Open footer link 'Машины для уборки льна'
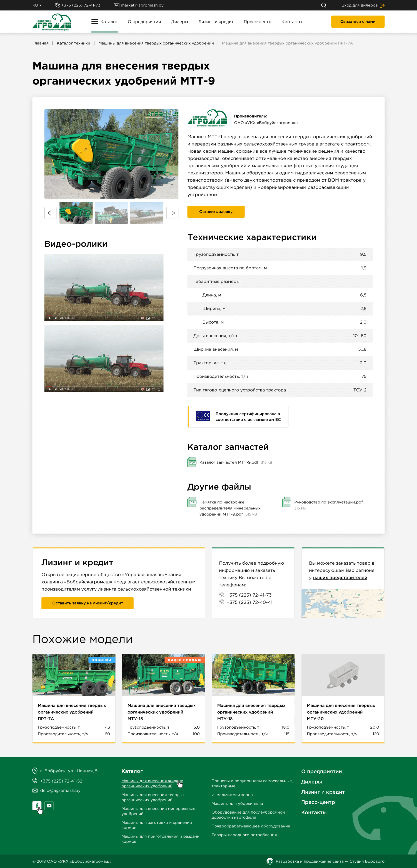 pos(237,803)
